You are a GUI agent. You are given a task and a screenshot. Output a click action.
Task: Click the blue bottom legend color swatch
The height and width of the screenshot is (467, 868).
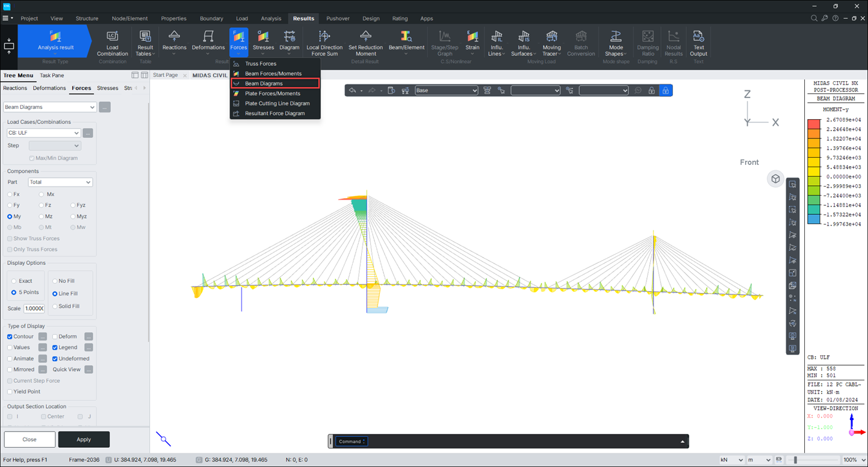click(x=814, y=219)
